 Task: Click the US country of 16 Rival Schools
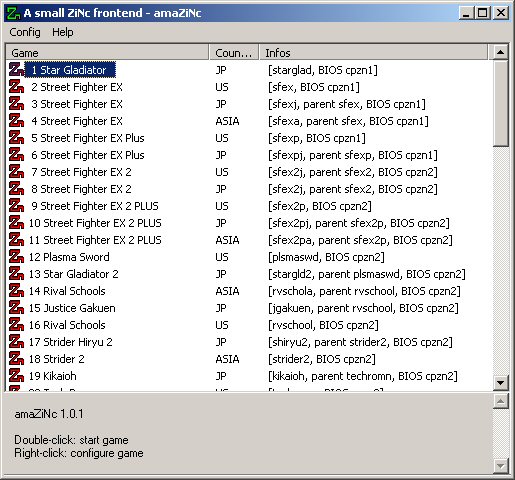[x=222, y=325]
